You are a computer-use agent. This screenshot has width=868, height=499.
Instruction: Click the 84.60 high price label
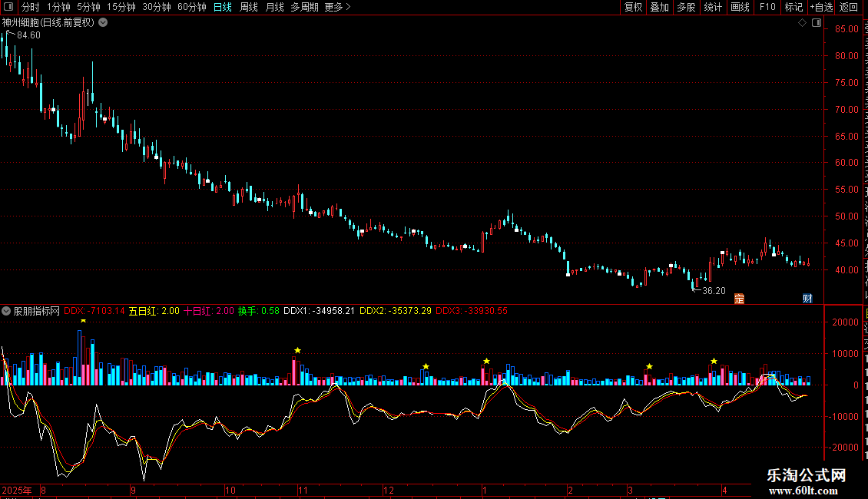[28, 35]
